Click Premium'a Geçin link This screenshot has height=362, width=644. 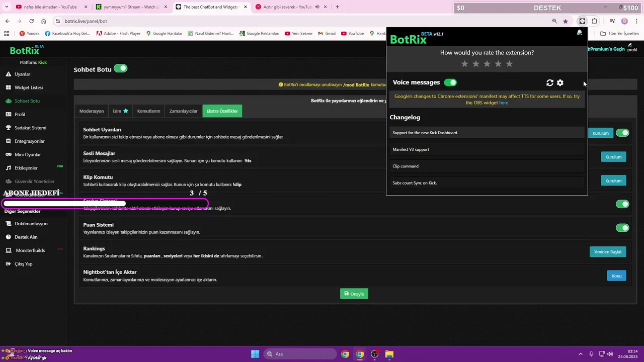coord(606,49)
